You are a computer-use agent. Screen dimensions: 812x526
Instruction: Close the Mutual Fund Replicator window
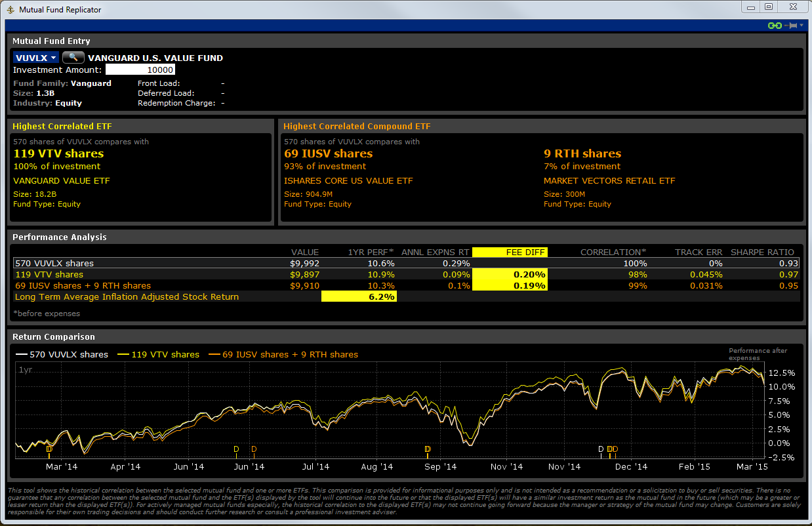click(x=792, y=7)
